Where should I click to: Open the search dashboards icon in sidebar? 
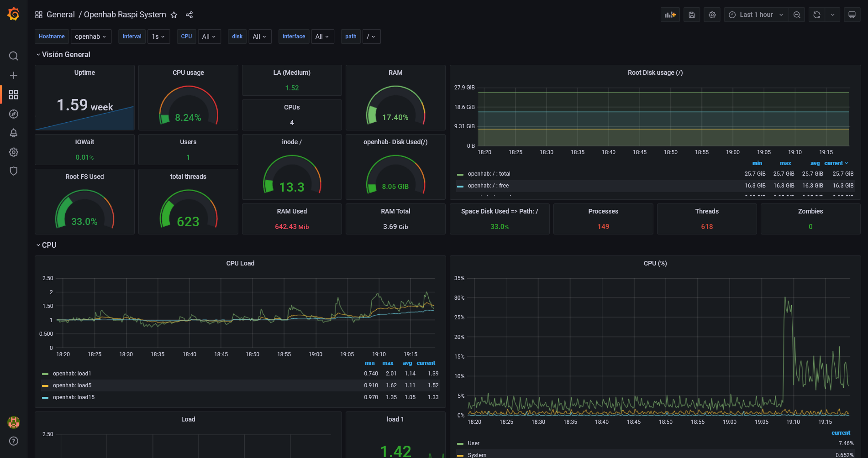(14, 56)
